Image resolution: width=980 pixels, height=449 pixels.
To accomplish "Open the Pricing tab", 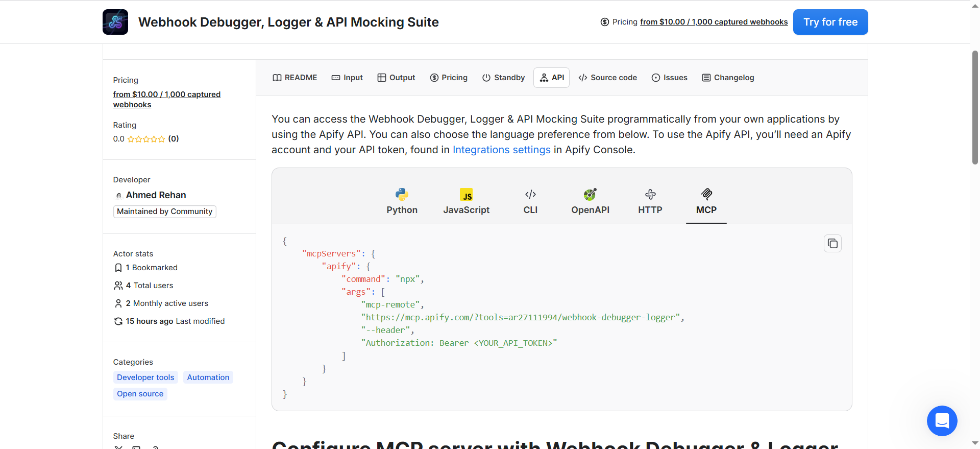I will pos(449,78).
